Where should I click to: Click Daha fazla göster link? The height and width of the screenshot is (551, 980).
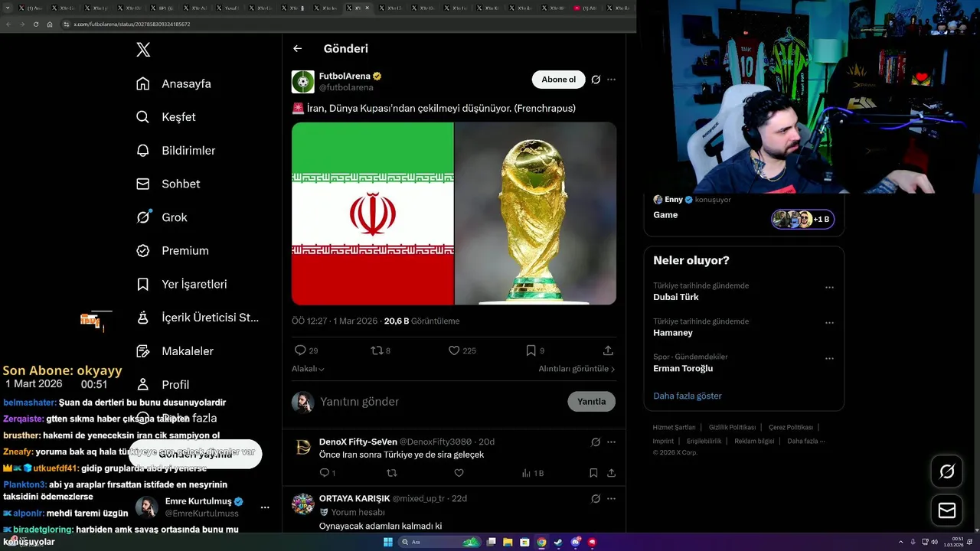tap(688, 396)
